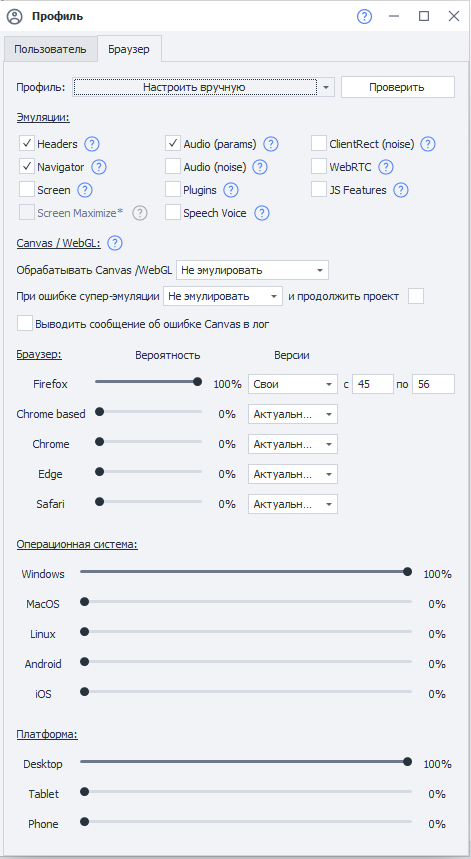
Task: Open help for ClientRect (noise)
Action: pyautogui.click(x=428, y=144)
